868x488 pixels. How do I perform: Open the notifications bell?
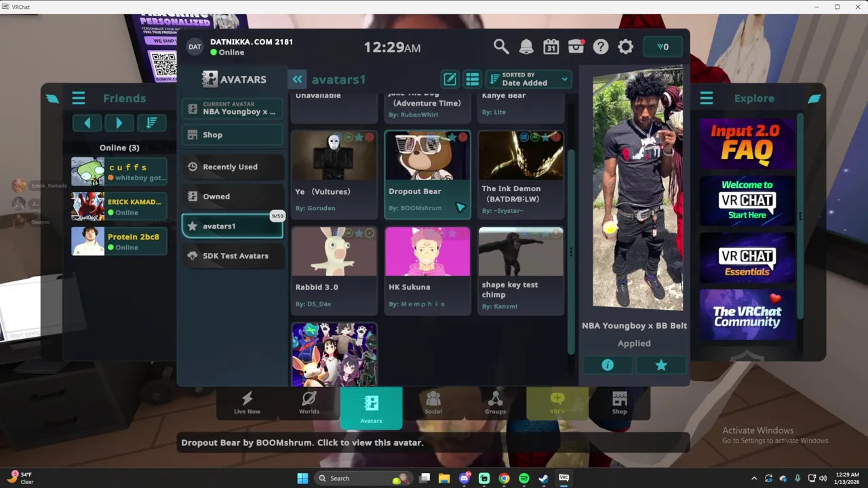point(526,47)
